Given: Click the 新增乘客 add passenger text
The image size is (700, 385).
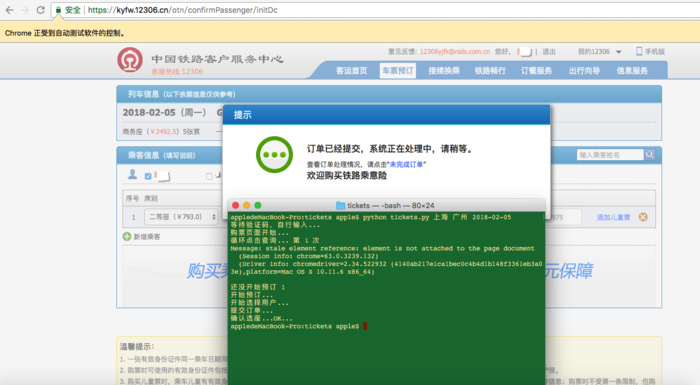Looking at the screenshot, I should coord(146,237).
